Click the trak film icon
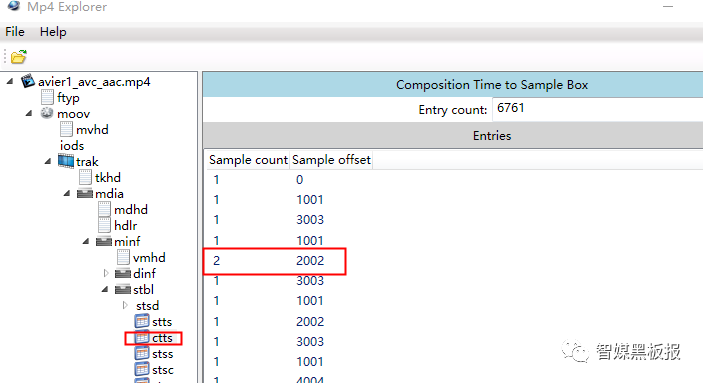 tap(66, 161)
